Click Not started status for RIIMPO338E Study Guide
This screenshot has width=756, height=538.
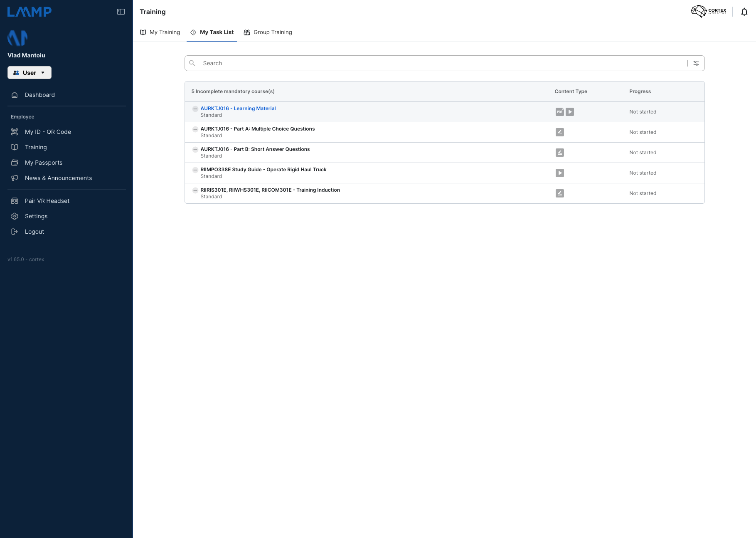[643, 173]
